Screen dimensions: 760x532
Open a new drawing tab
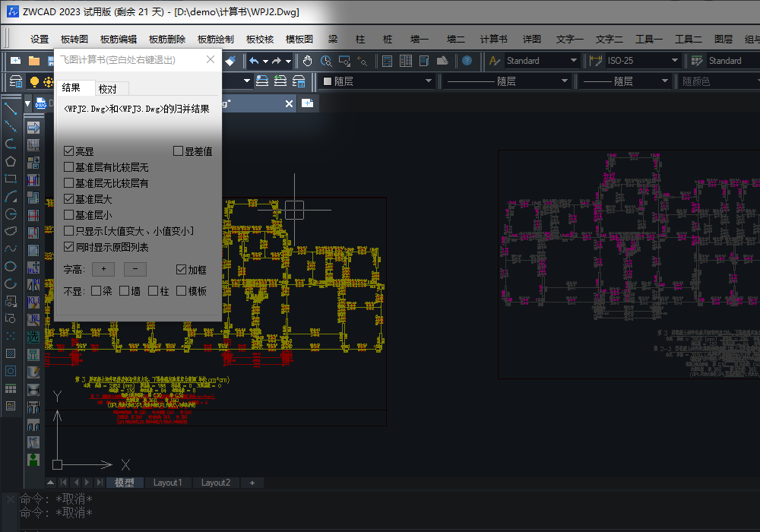pyautogui.click(x=307, y=103)
